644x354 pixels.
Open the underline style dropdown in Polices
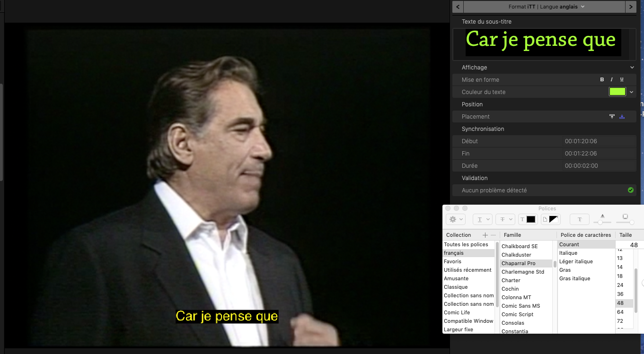coord(483,219)
